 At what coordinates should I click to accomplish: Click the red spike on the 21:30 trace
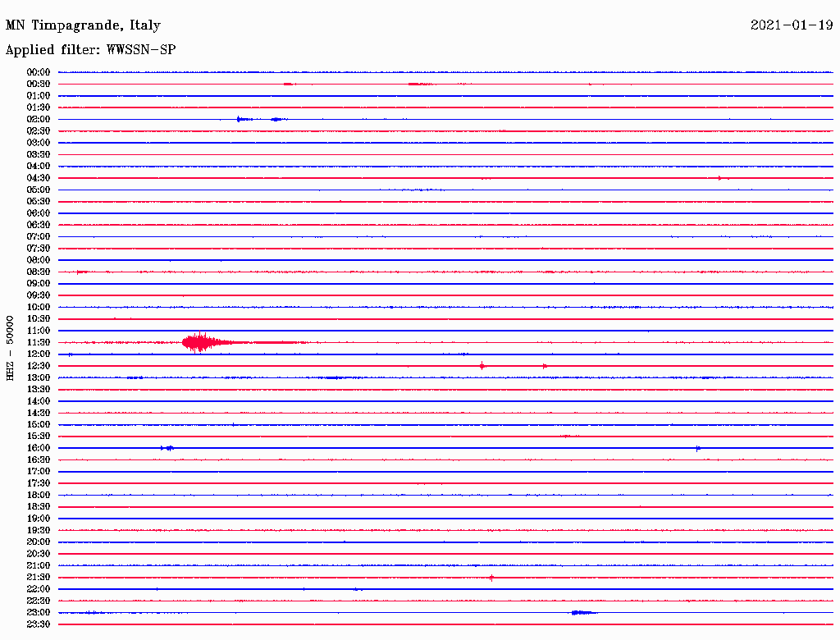coord(491,578)
